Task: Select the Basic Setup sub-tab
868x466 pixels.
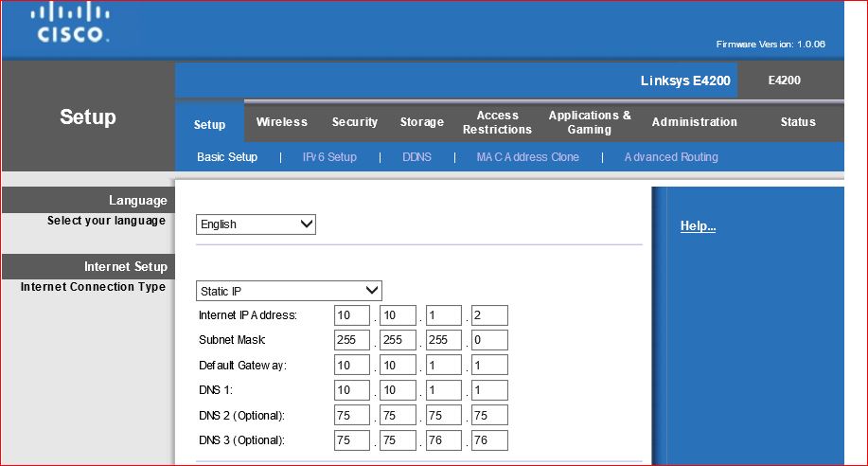Action: click(227, 157)
